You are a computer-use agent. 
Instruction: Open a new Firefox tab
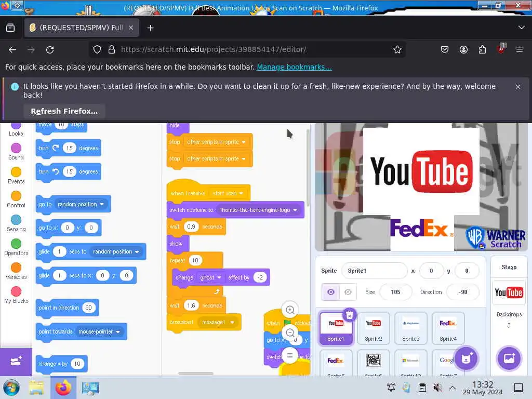click(150, 28)
